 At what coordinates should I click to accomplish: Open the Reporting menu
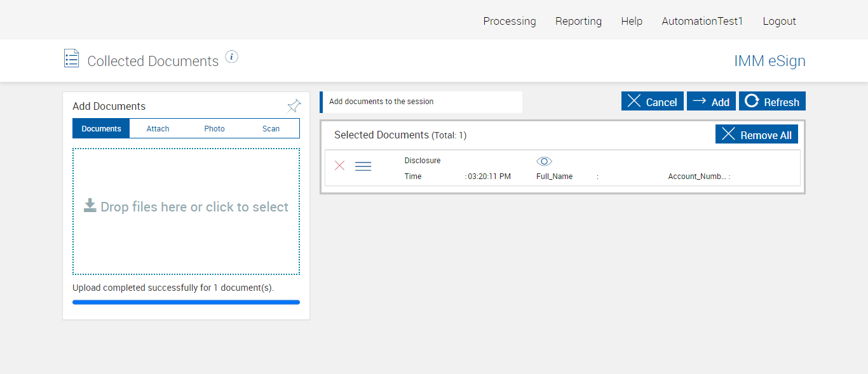[x=578, y=21]
